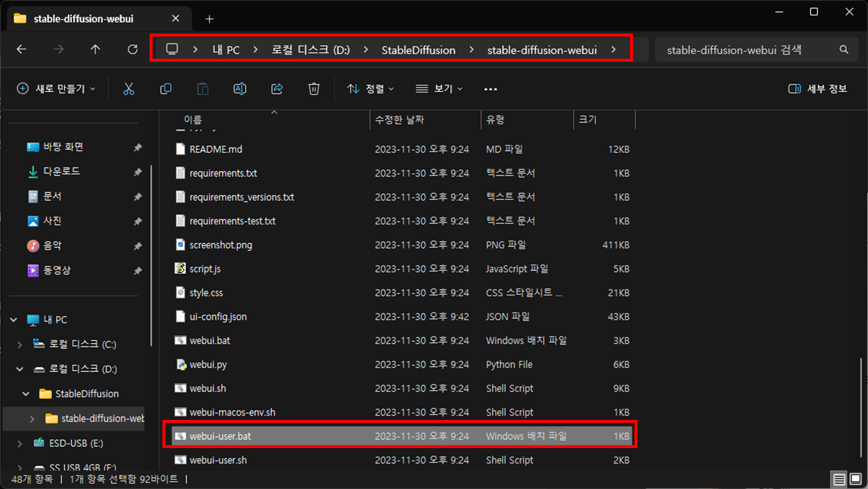
Task: Select ESD-USB (E:) drive in tree
Action: [x=69, y=443]
